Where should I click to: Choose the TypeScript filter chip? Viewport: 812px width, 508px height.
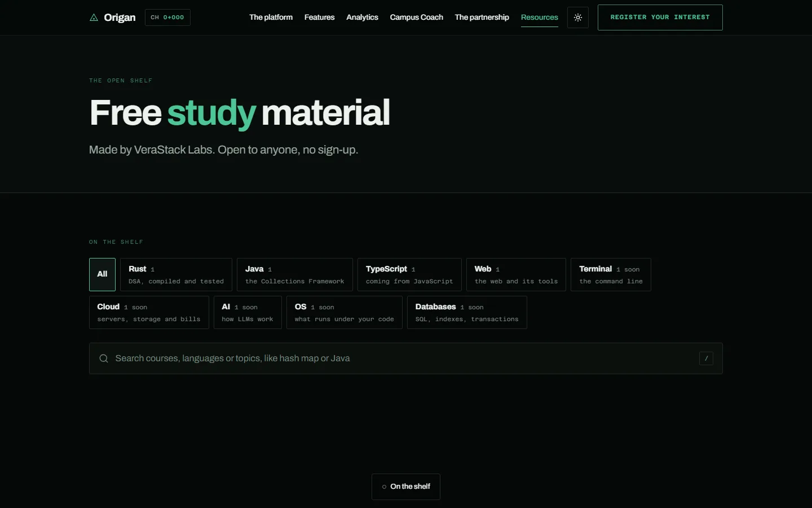point(409,274)
